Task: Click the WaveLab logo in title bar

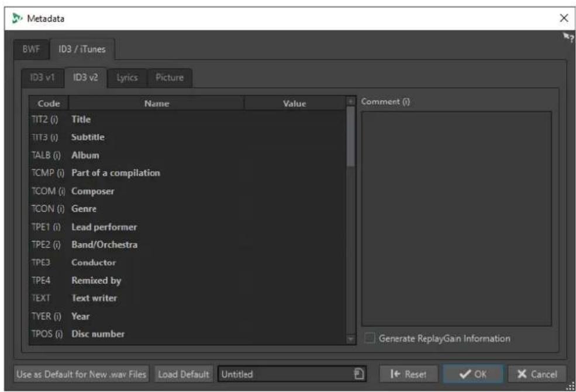Action: [16, 18]
